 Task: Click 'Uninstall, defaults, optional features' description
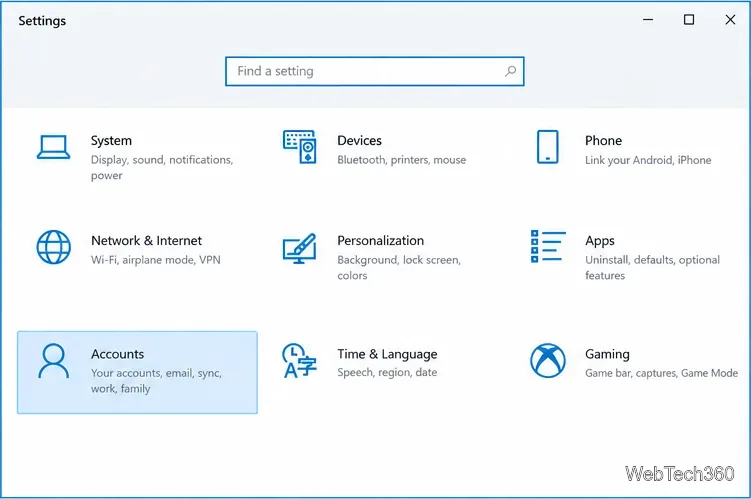tap(652, 268)
